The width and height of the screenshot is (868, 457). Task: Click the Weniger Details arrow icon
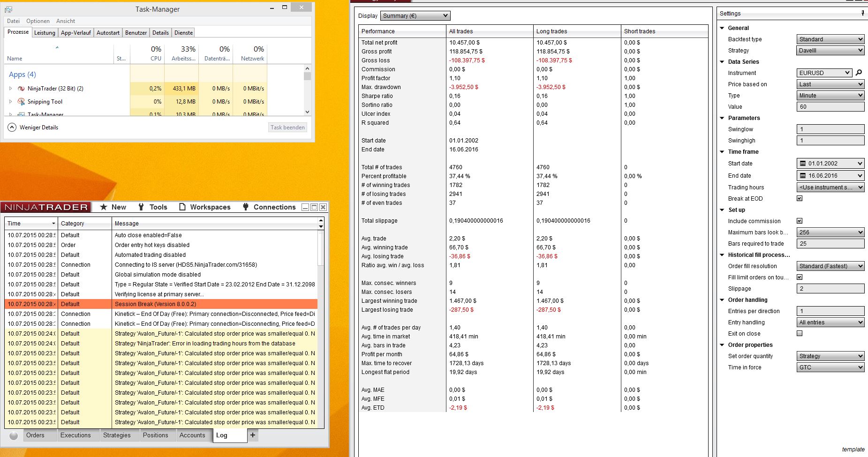pos(12,127)
